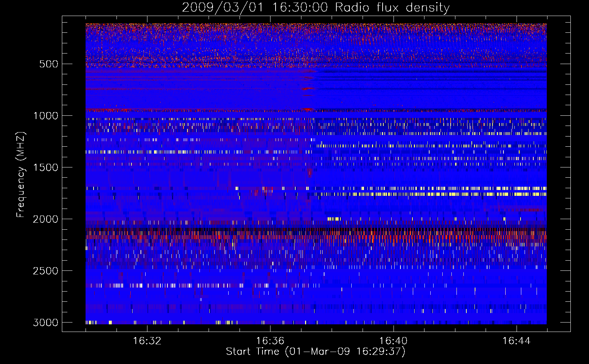Click the 500 frequency tick label
Viewport: 589px width, 364px height.
(x=49, y=64)
